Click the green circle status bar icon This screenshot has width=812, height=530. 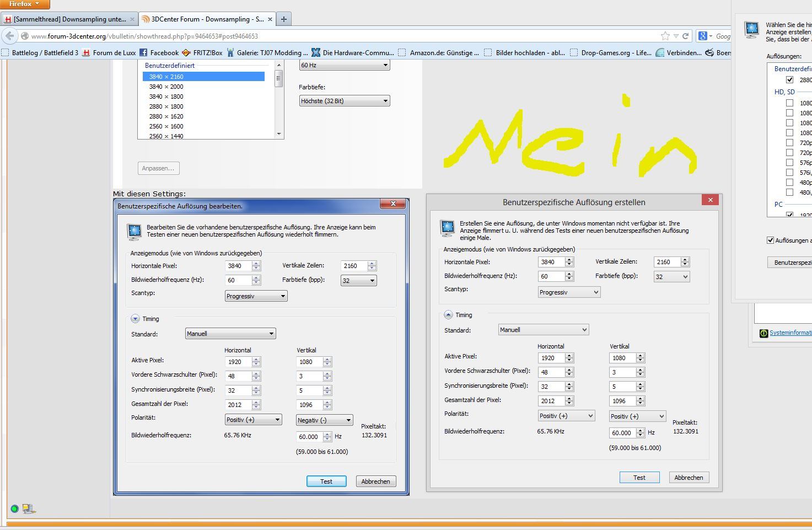(14, 508)
